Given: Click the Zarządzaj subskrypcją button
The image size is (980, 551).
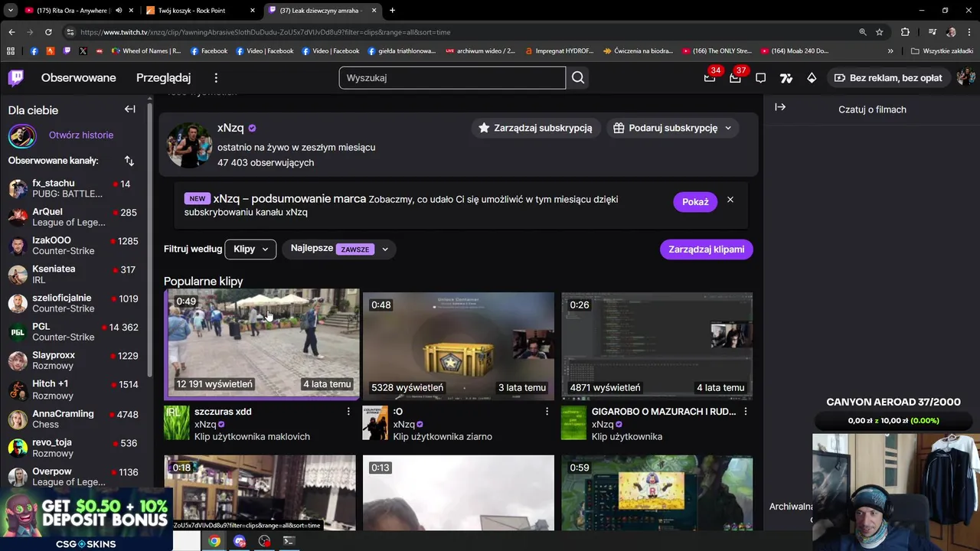Looking at the screenshot, I should (x=535, y=128).
